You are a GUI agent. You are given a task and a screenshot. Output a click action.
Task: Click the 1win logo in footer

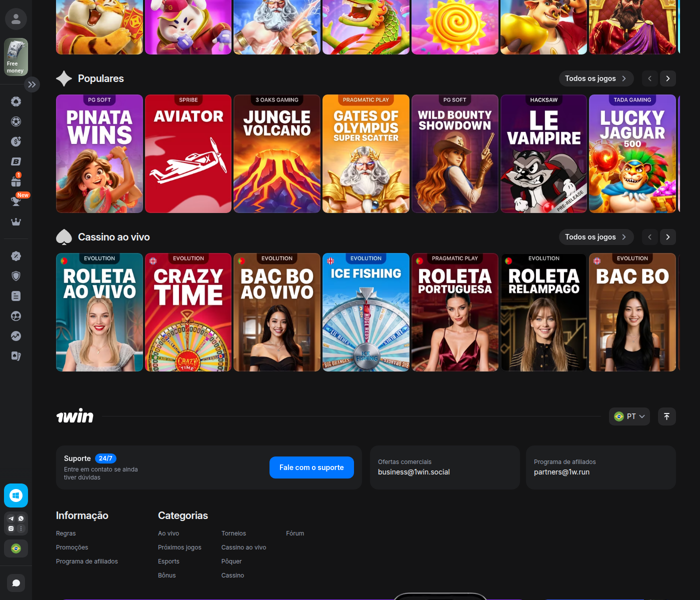(x=75, y=416)
